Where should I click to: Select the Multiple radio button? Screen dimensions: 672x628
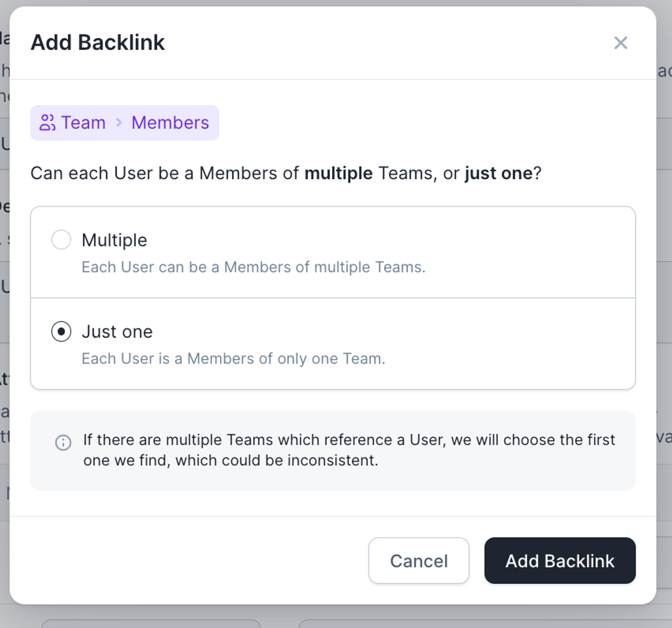(61, 240)
